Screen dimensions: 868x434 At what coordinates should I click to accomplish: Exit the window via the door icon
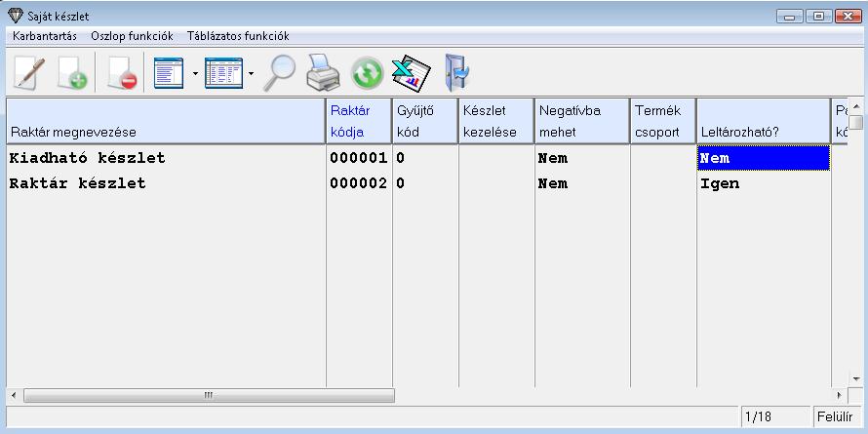[456, 72]
